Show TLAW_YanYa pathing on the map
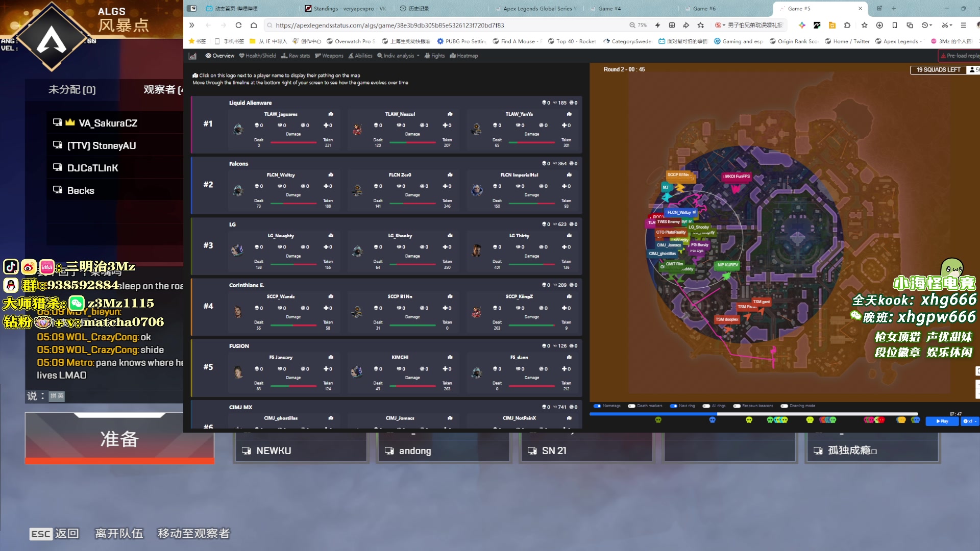 569,114
